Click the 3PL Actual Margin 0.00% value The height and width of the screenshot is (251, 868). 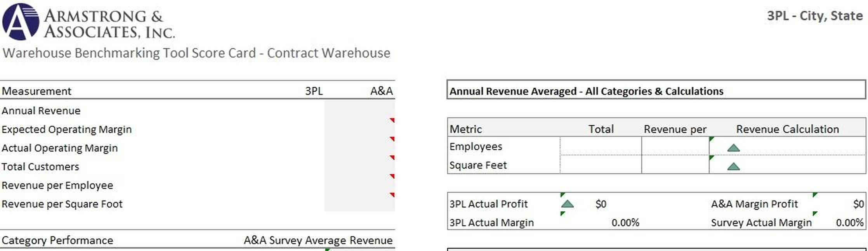[625, 223]
